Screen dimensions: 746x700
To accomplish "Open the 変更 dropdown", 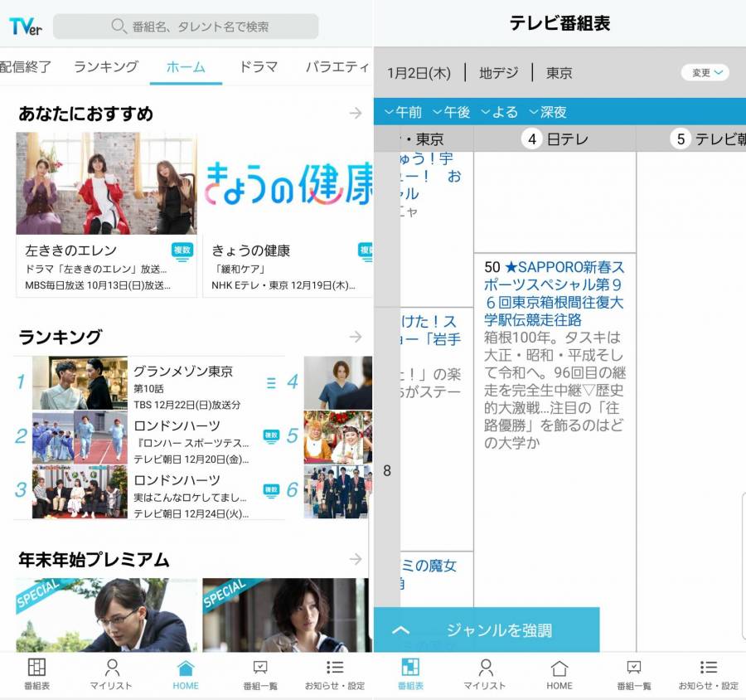I will [705, 72].
